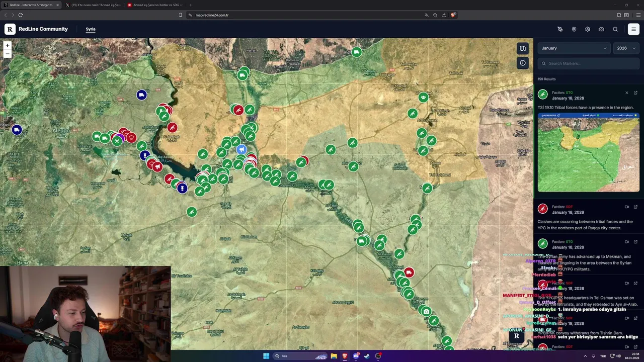Click the Mekman advance STG faction icon

542,244
